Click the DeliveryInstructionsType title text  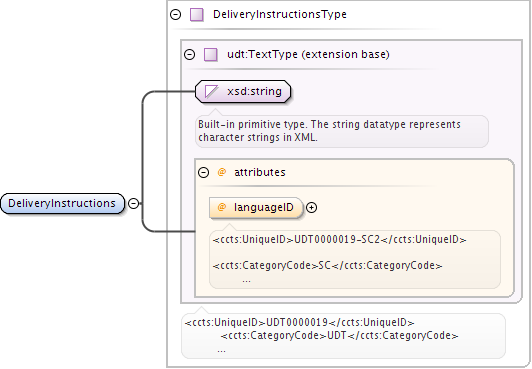coord(280,15)
